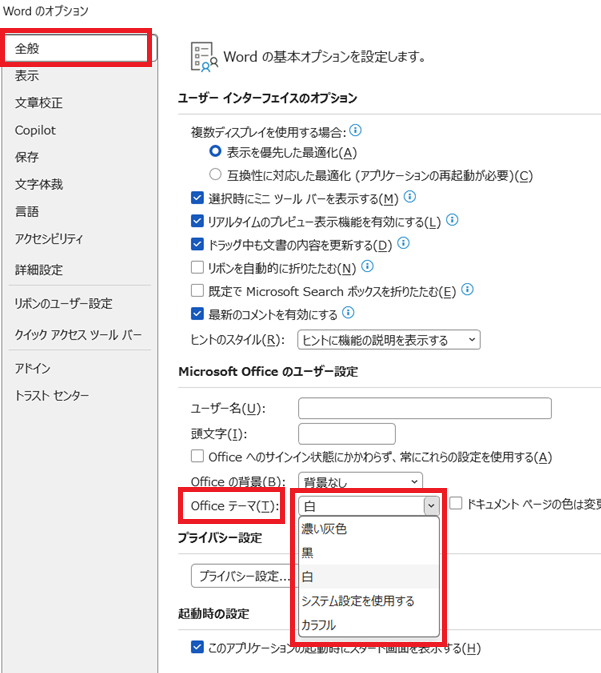Click info icon beside 複数ディスプレイを使用する場合

[355, 130]
